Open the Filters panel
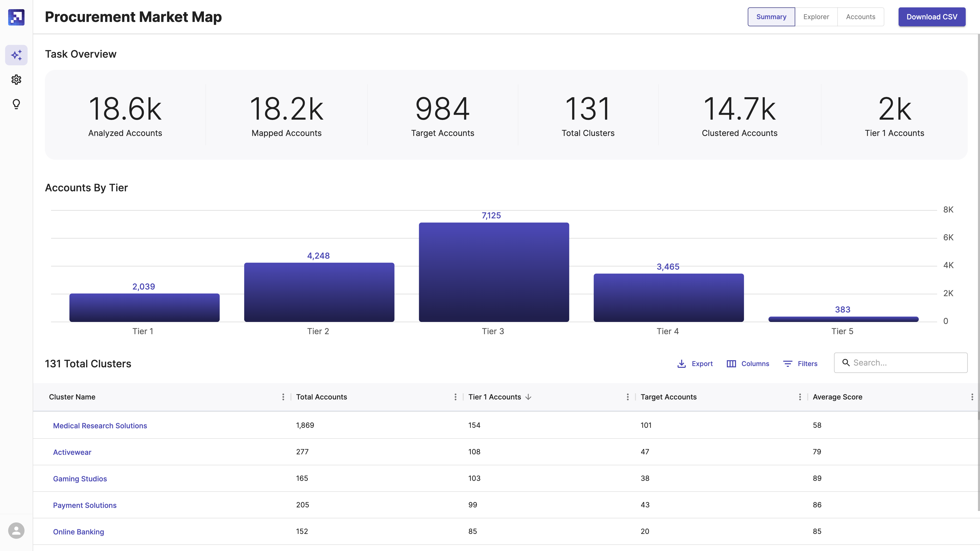Viewport: 980px width, 551px height. 800,364
